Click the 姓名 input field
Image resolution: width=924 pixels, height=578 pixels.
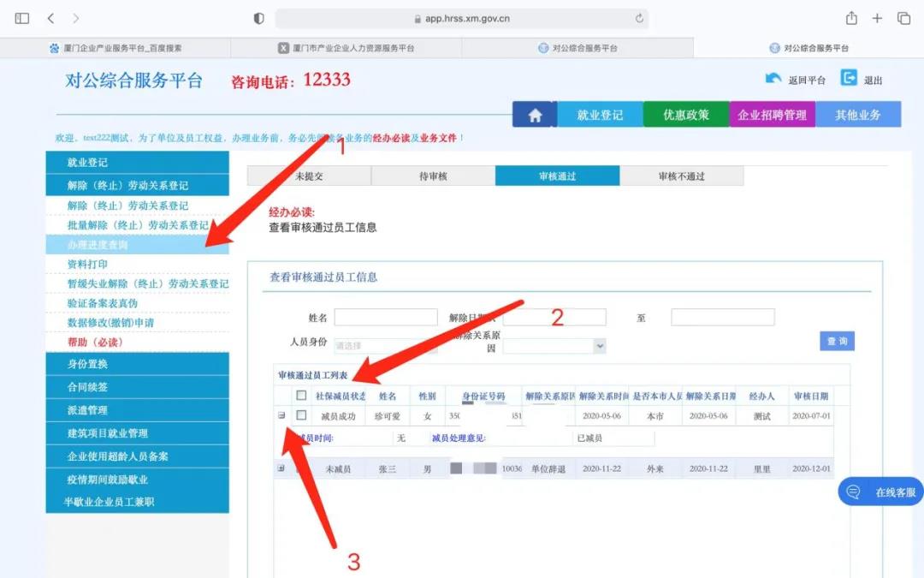point(385,318)
